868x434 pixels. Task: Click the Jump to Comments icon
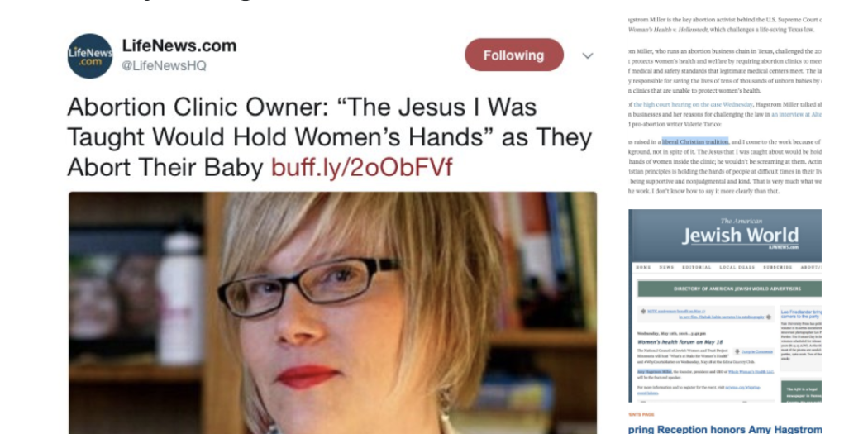coord(737,351)
